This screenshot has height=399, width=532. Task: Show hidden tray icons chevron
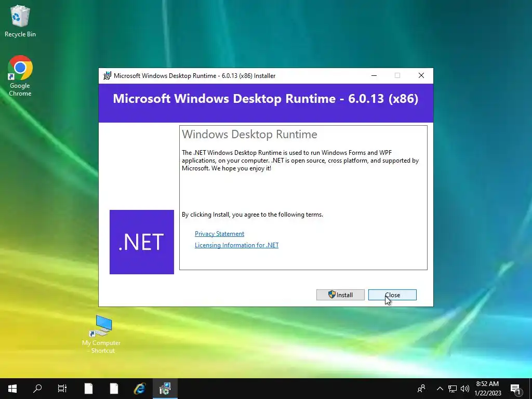tap(440, 389)
